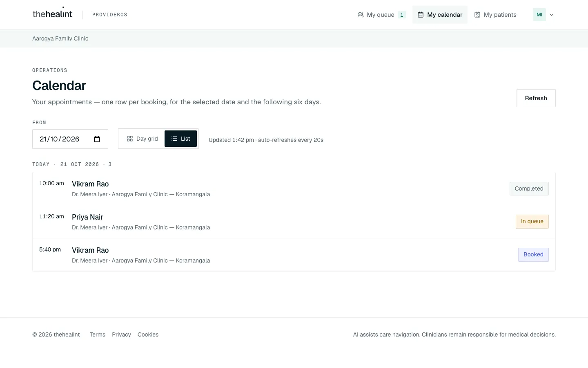Expand the account menu chevron
Screen dimensions: 588x368
tap(552, 15)
